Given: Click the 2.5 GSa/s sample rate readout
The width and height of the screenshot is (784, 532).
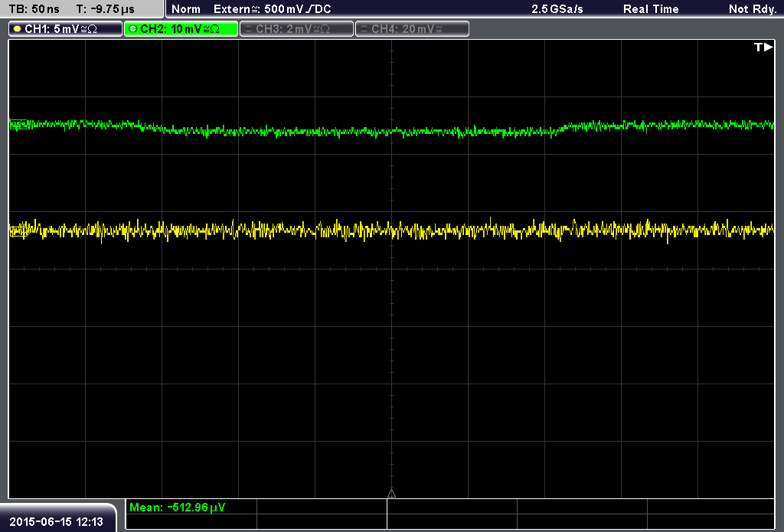Looking at the screenshot, I should (557, 9).
